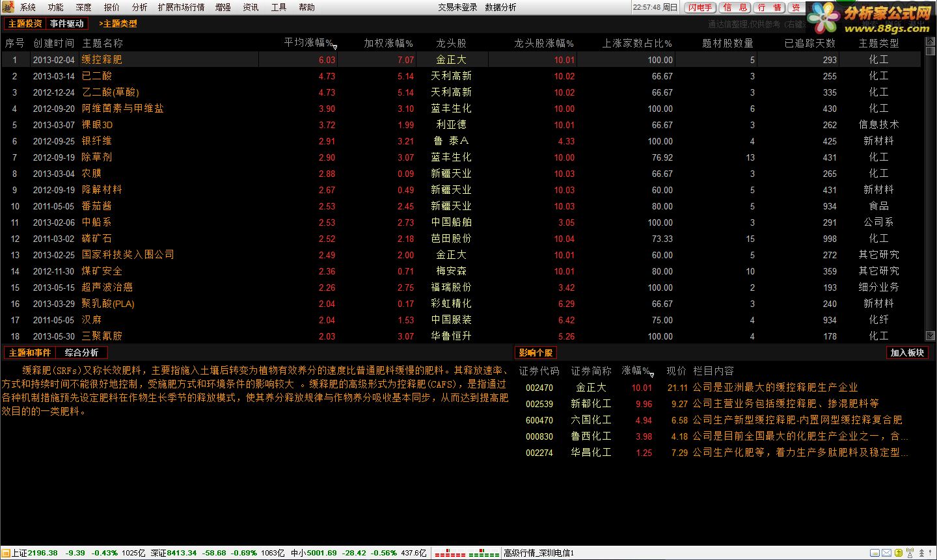The height and width of the screenshot is (560, 937).
Task: Switch to the 综合分析 tab
Action: pos(81,353)
